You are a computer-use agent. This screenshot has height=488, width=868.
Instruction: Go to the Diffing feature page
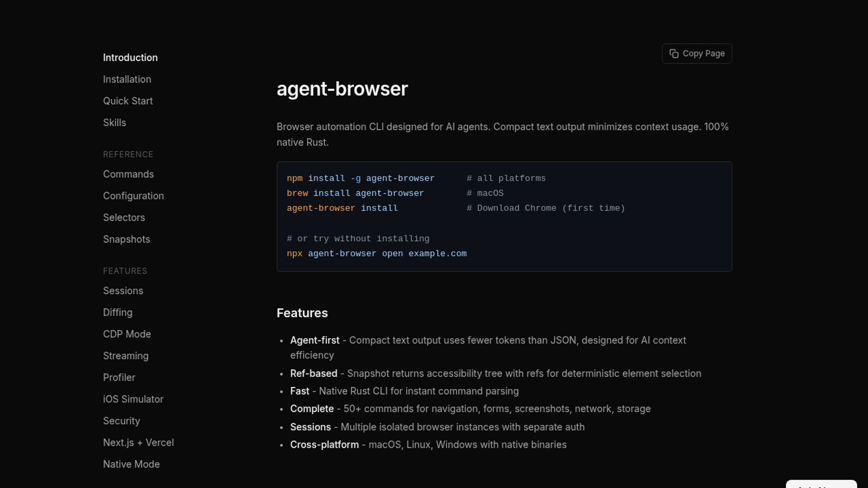click(118, 313)
